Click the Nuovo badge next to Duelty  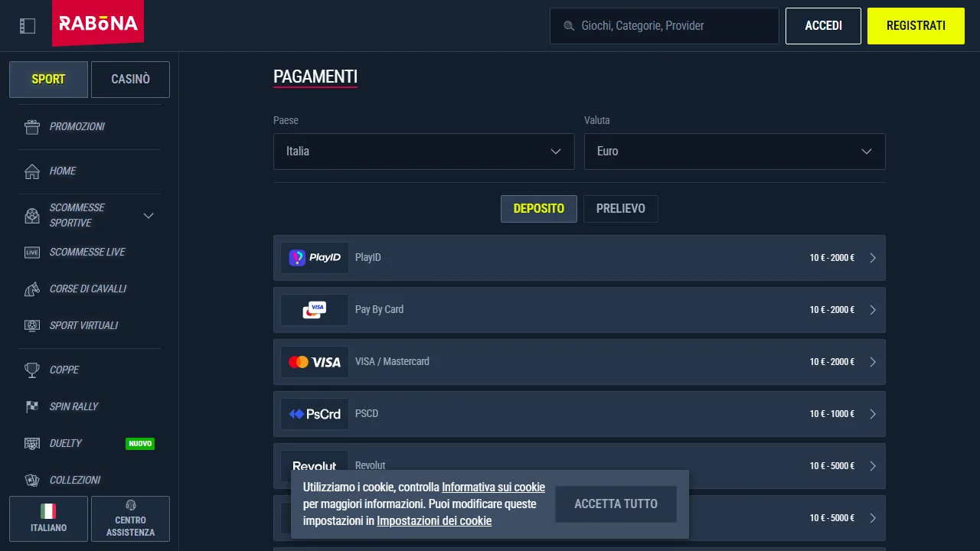[x=140, y=444]
